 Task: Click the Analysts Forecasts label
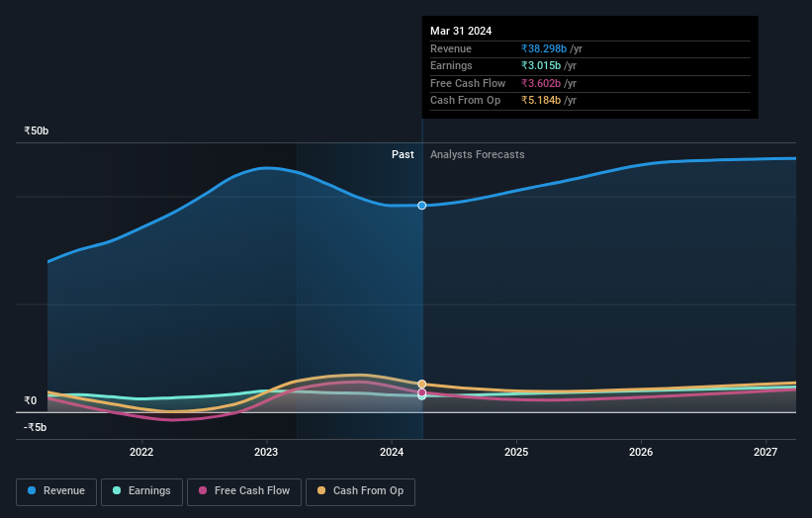point(478,154)
